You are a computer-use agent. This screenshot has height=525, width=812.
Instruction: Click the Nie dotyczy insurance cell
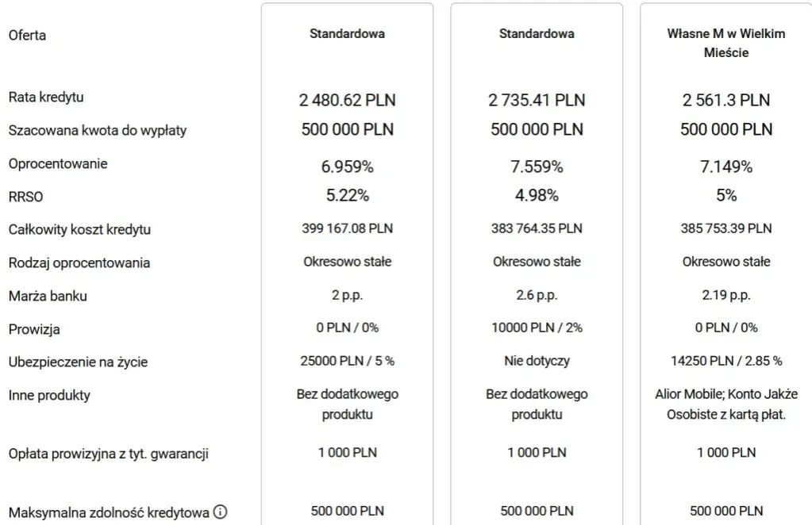[537, 361]
